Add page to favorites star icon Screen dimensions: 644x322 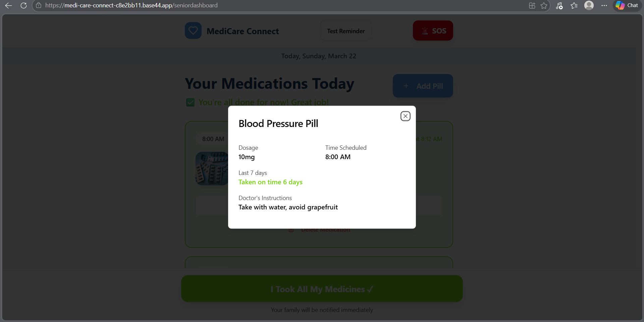544,5
